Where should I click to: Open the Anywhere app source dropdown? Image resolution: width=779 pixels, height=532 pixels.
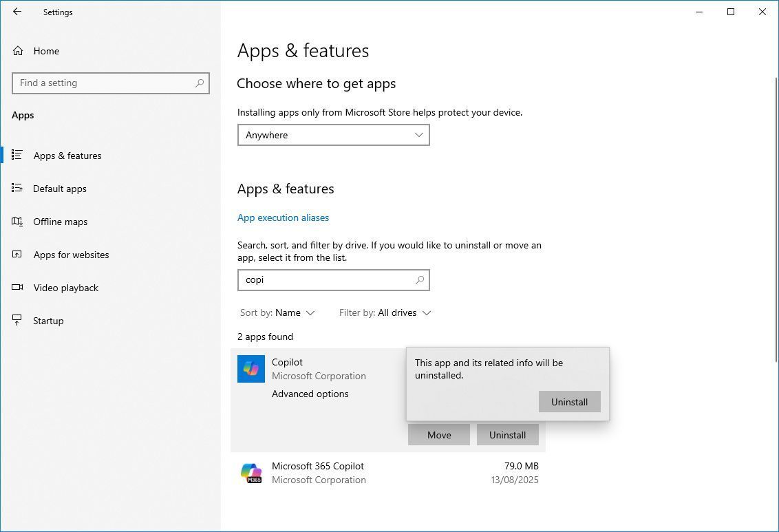point(333,135)
